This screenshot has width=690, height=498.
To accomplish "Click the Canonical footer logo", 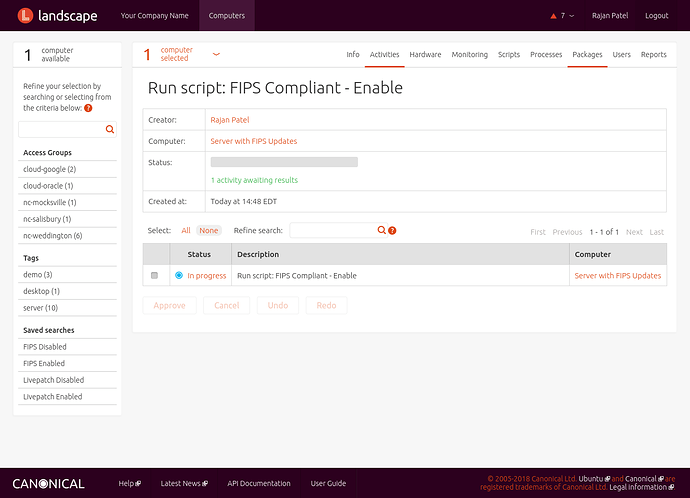I will pos(48,483).
